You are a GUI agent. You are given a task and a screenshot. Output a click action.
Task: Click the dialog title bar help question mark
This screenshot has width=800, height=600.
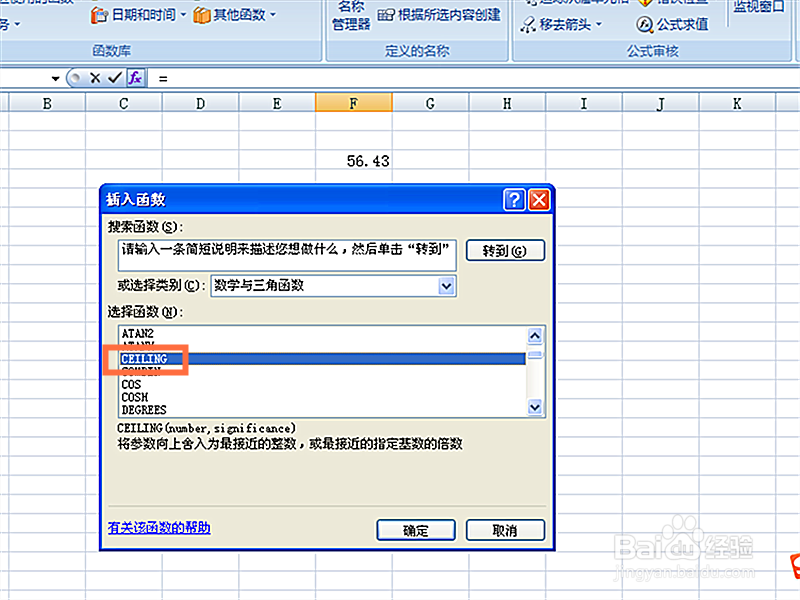click(514, 200)
